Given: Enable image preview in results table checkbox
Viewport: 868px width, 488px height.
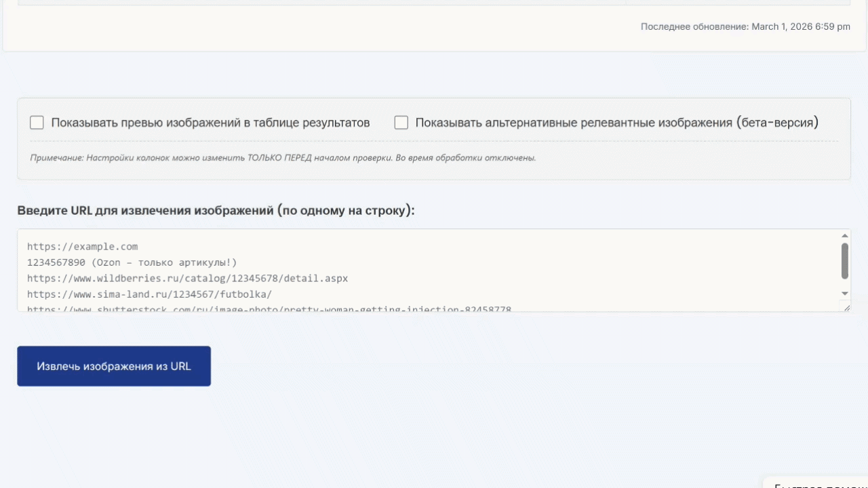Looking at the screenshot, I should pos(37,123).
